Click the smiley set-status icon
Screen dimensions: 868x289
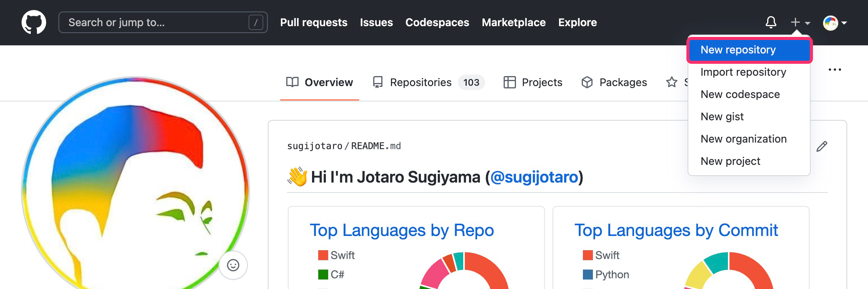(x=233, y=265)
